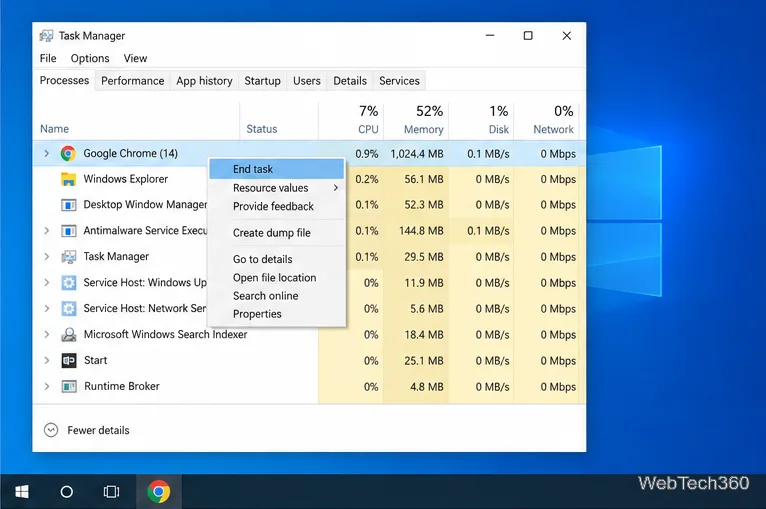Switch to the Details tab
766x509 pixels.
coord(350,81)
